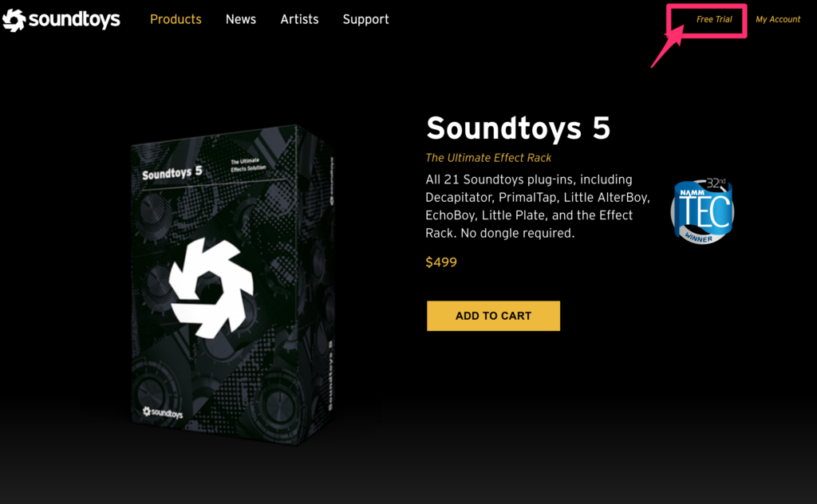Viewport: 817px width, 504px height.
Task: Click the small soundtoys logo on box bottom
Action: [163, 413]
